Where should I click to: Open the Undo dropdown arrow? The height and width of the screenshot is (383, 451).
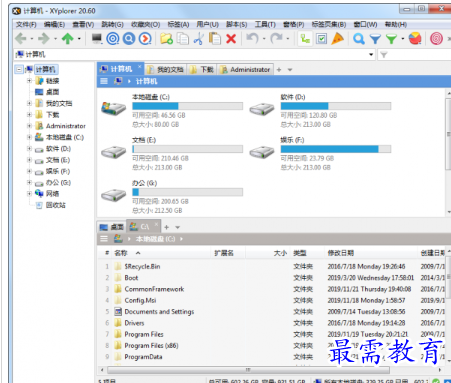point(264,39)
